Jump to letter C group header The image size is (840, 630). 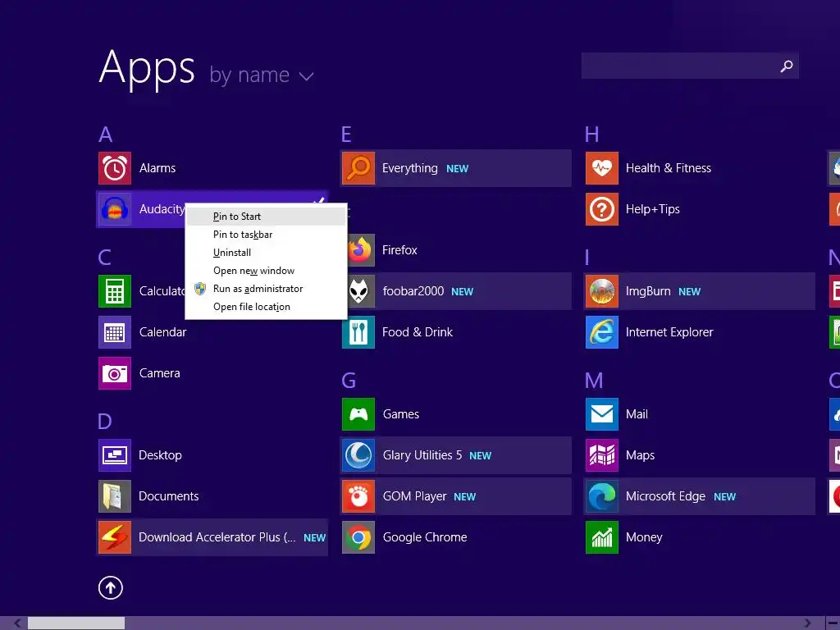(105, 258)
